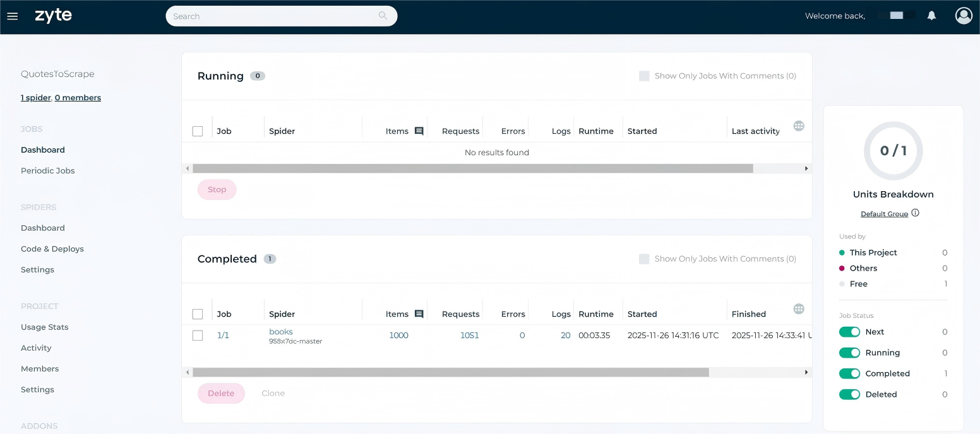Select the checkbox for completed job 1/1
The height and width of the screenshot is (434, 980).
pyautogui.click(x=198, y=336)
